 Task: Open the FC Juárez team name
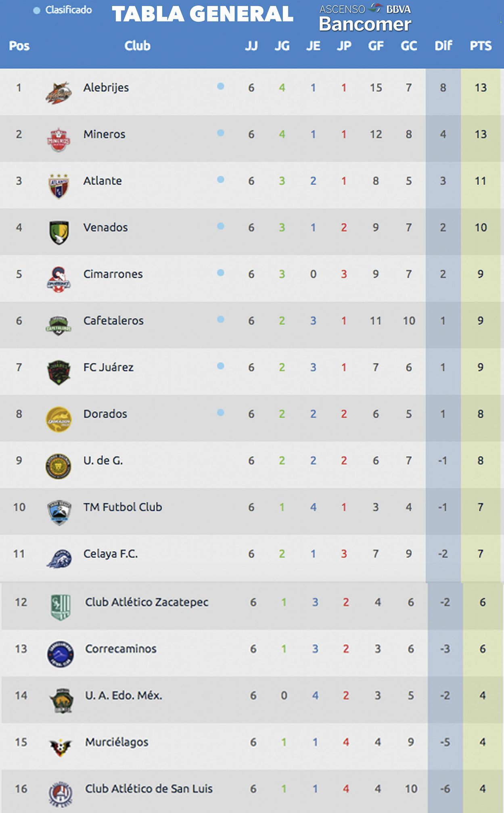(108, 367)
